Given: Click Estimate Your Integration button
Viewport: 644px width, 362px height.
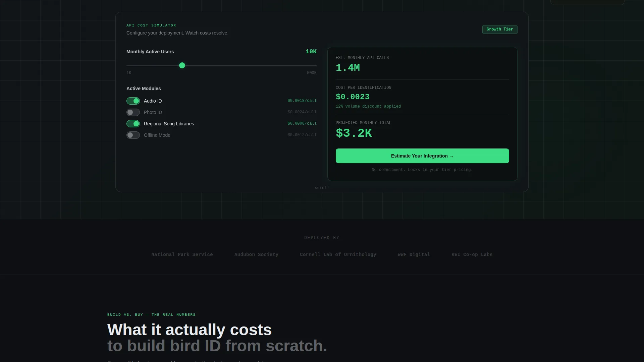Looking at the screenshot, I should (x=422, y=156).
